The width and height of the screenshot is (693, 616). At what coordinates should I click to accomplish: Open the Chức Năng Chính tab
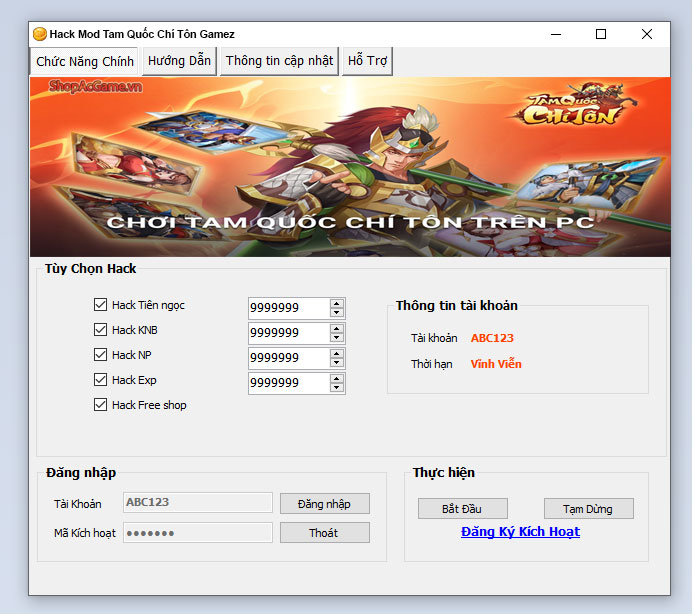click(84, 61)
